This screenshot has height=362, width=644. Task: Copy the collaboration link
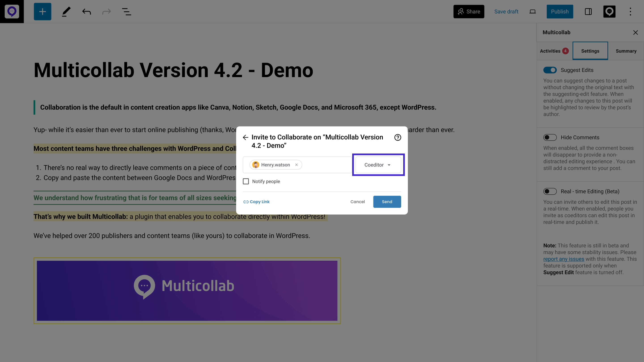click(x=256, y=202)
